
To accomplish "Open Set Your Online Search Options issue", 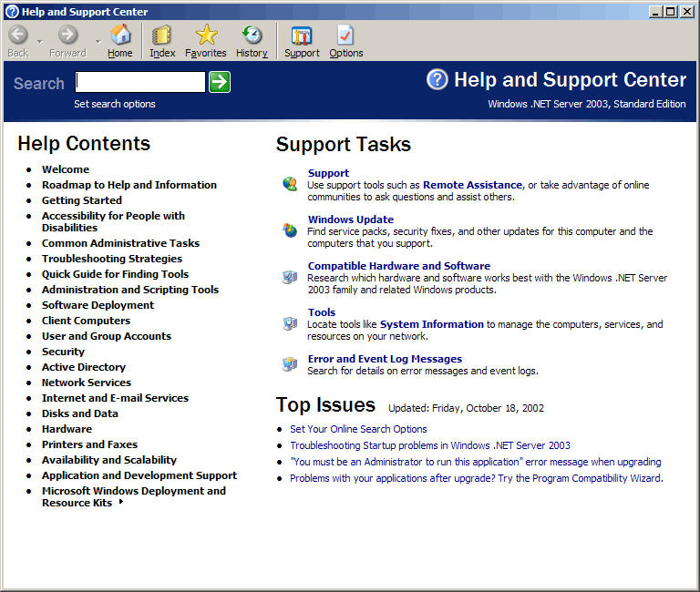I will tap(358, 429).
